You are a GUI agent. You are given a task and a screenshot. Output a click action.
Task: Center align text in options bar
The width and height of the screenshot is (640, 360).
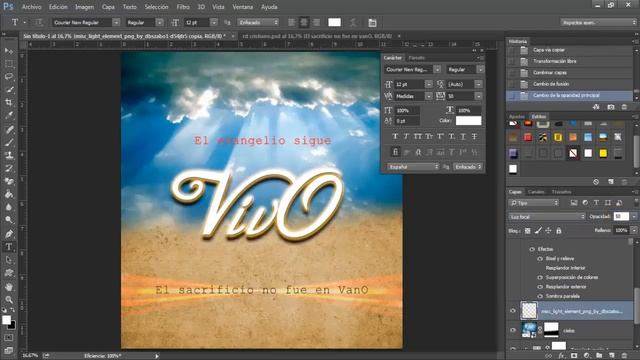click(304, 22)
